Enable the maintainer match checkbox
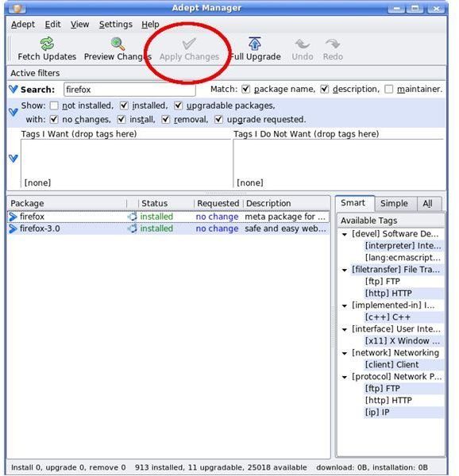 pos(389,89)
